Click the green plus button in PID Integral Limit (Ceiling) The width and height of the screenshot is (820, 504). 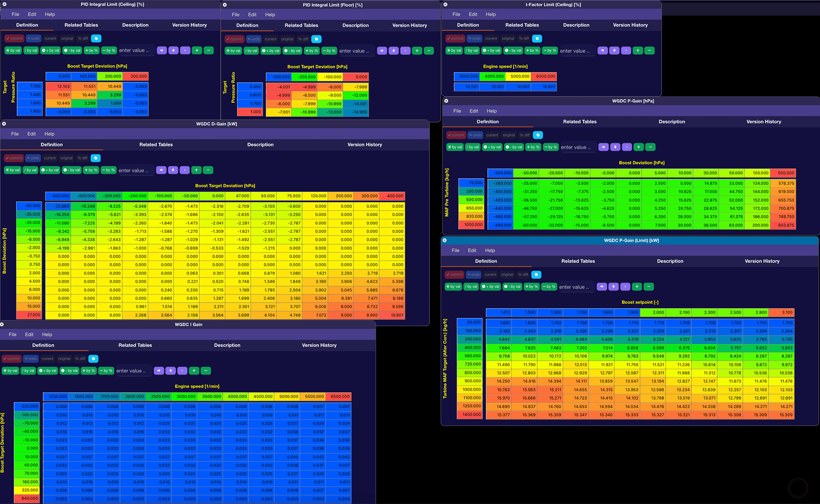[x=197, y=50]
